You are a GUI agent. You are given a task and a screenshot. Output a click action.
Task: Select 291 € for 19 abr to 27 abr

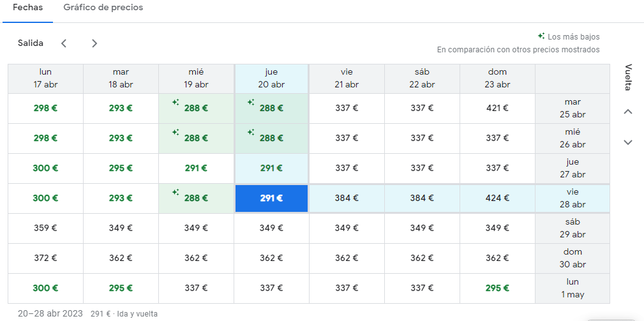(x=197, y=168)
